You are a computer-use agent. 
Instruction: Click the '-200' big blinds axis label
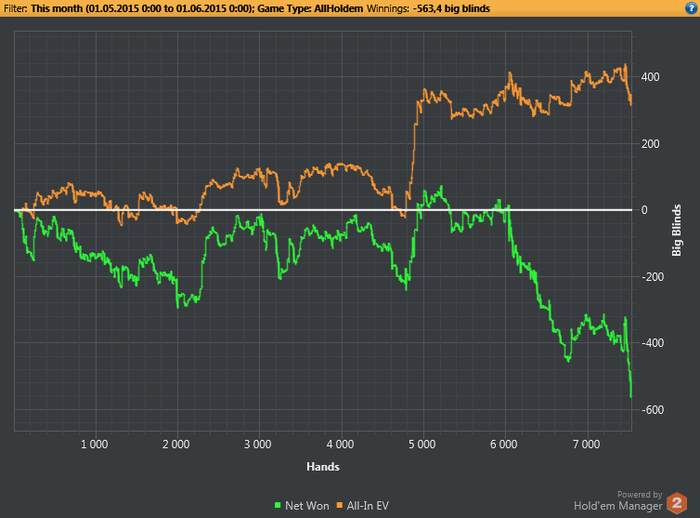[x=652, y=277]
